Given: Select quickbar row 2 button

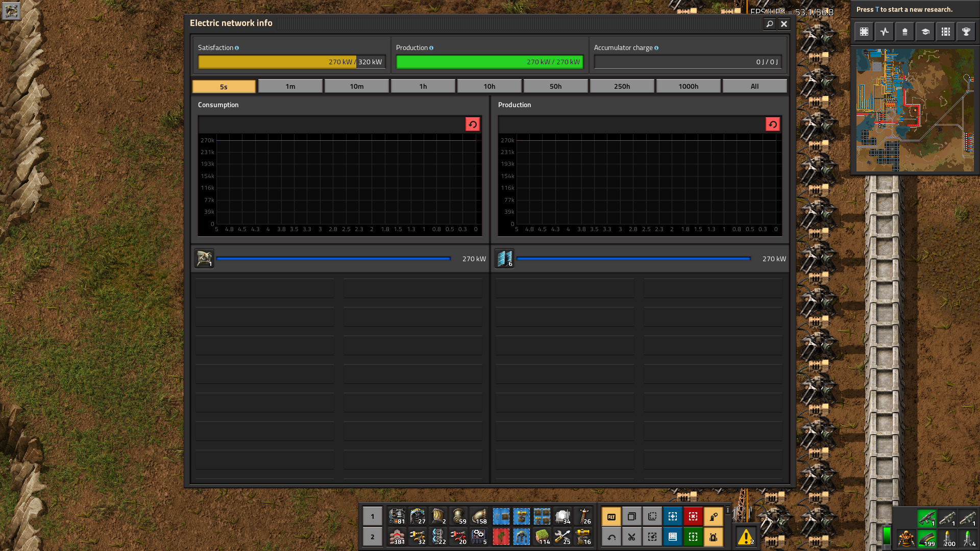Looking at the screenshot, I should pyautogui.click(x=373, y=537).
